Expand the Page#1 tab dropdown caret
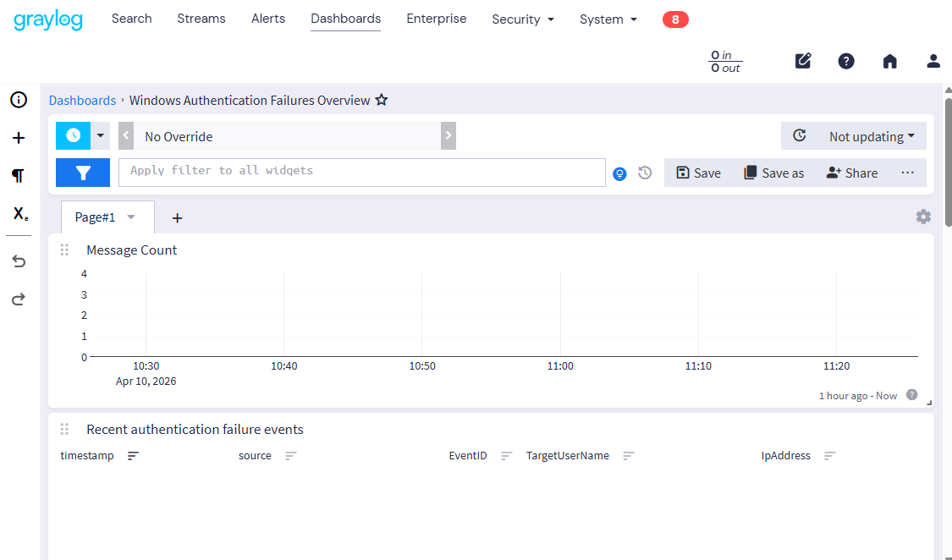 (131, 217)
